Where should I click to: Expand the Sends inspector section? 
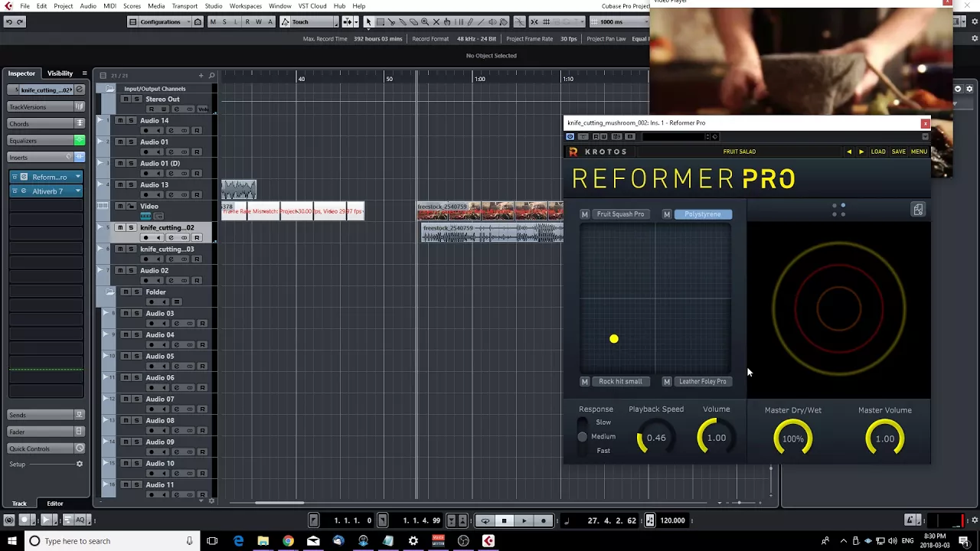[45, 415]
